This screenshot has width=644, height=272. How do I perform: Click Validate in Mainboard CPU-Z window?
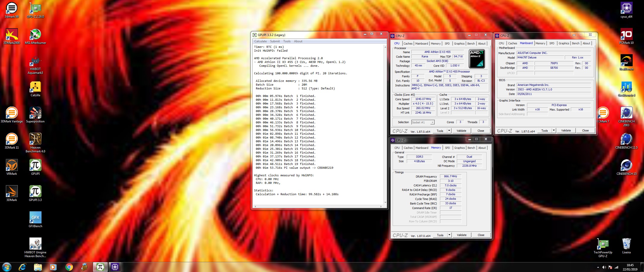(566, 130)
